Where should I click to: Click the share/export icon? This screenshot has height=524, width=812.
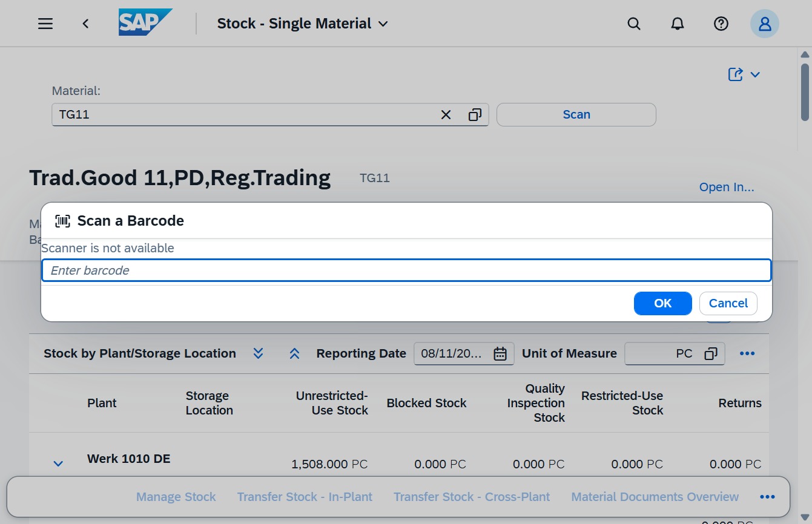coord(735,74)
